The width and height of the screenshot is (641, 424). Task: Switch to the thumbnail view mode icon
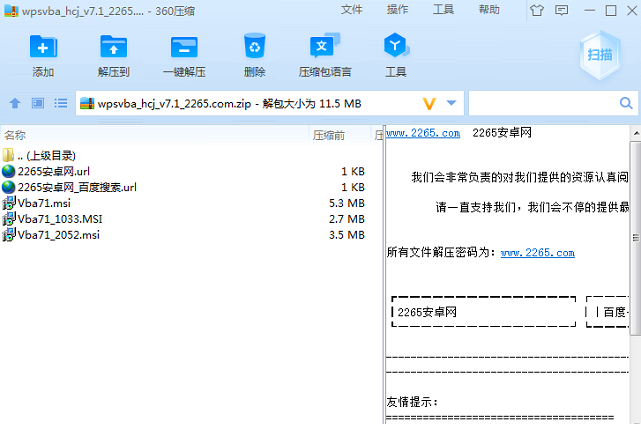click(38, 103)
